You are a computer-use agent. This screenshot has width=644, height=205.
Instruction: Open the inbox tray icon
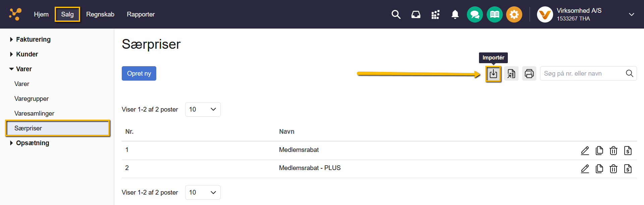coord(416,14)
